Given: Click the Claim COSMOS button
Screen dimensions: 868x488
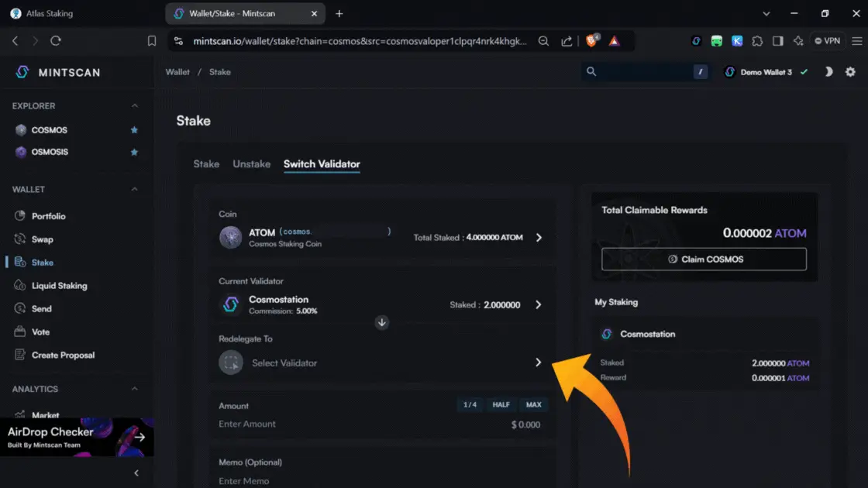Looking at the screenshot, I should 704,259.
